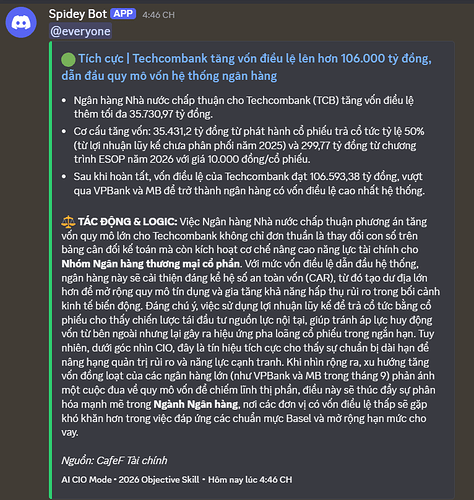This screenshot has height=500, width=474.
Task: Click the Sau khi hoàn tất bullet point
Action: (x=249, y=183)
